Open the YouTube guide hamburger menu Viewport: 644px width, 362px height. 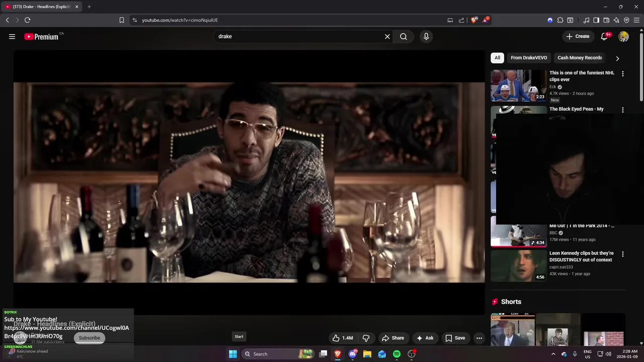pyautogui.click(x=12, y=36)
